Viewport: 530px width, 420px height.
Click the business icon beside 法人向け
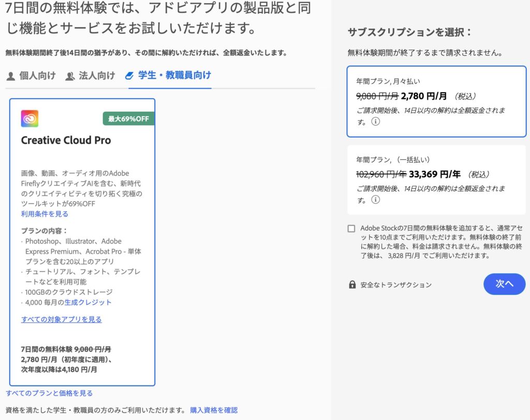click(70, 76)
